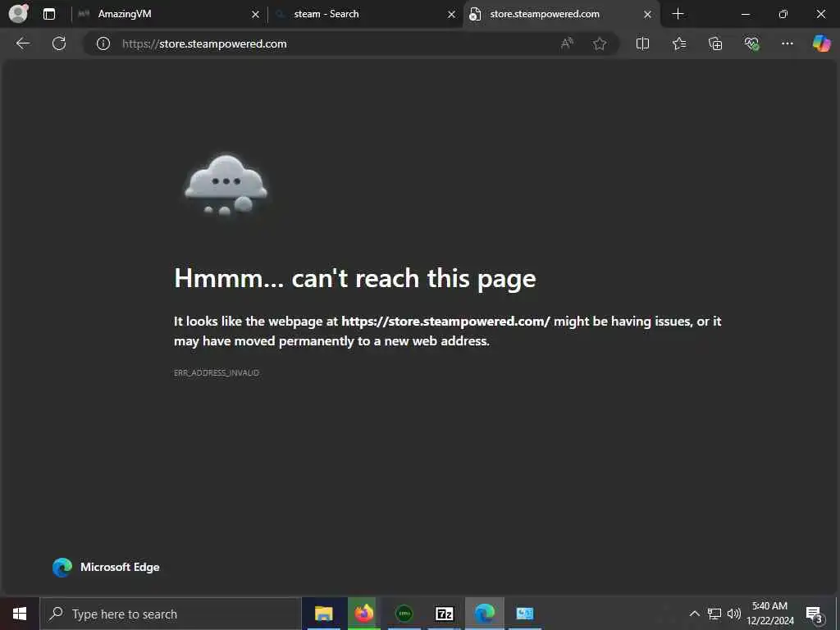Viewport: 840px width, 630px height.
Task: Refresh the current page
Action: click(x=59, y=43)
